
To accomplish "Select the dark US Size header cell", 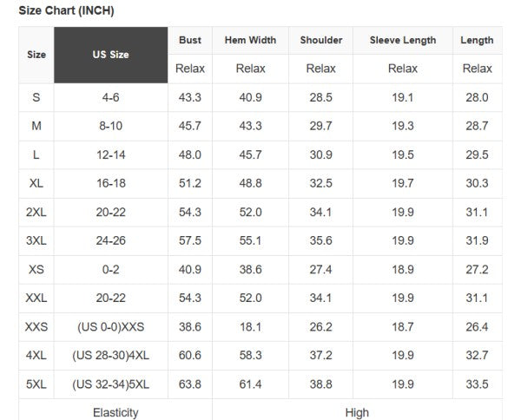I will (x=110, y=55).
